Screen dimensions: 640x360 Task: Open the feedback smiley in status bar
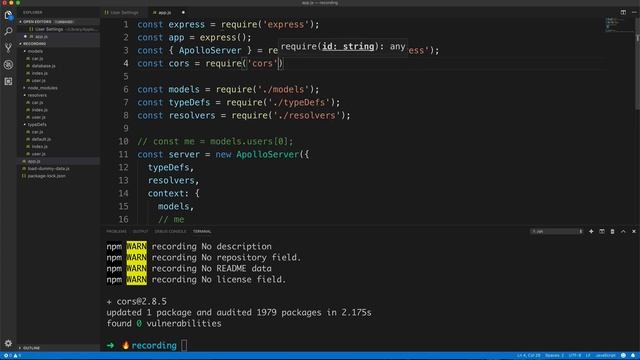click(x=623, y=356)
